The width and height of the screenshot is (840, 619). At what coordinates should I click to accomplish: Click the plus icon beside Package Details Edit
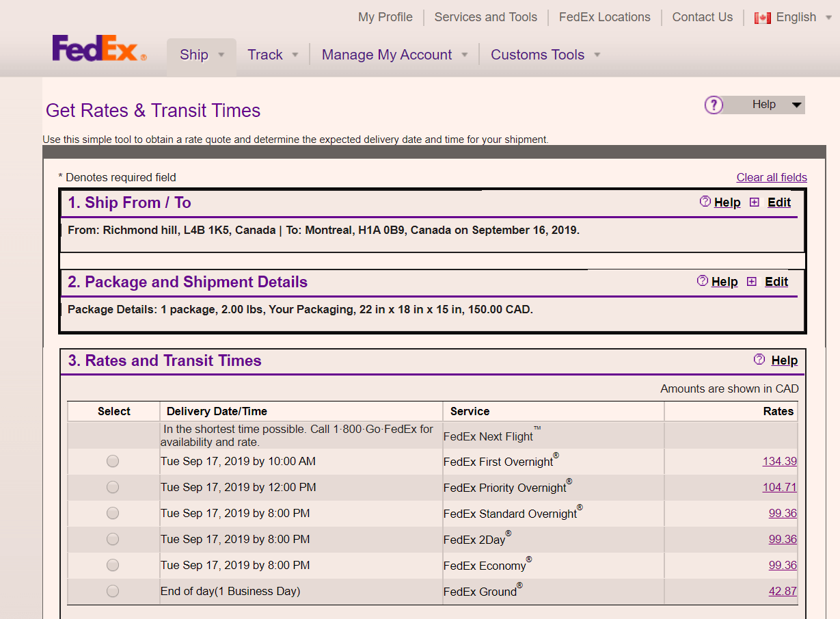point(752,281)
